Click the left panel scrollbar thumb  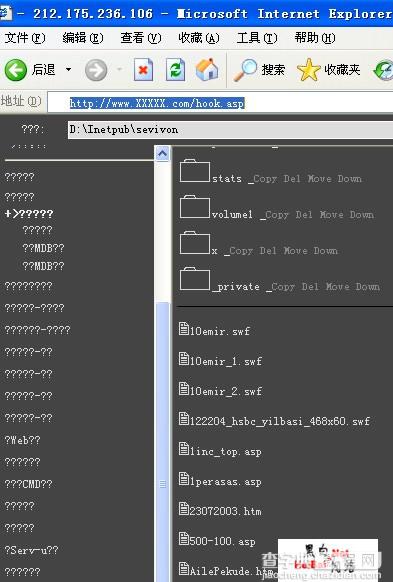(163, 442)
